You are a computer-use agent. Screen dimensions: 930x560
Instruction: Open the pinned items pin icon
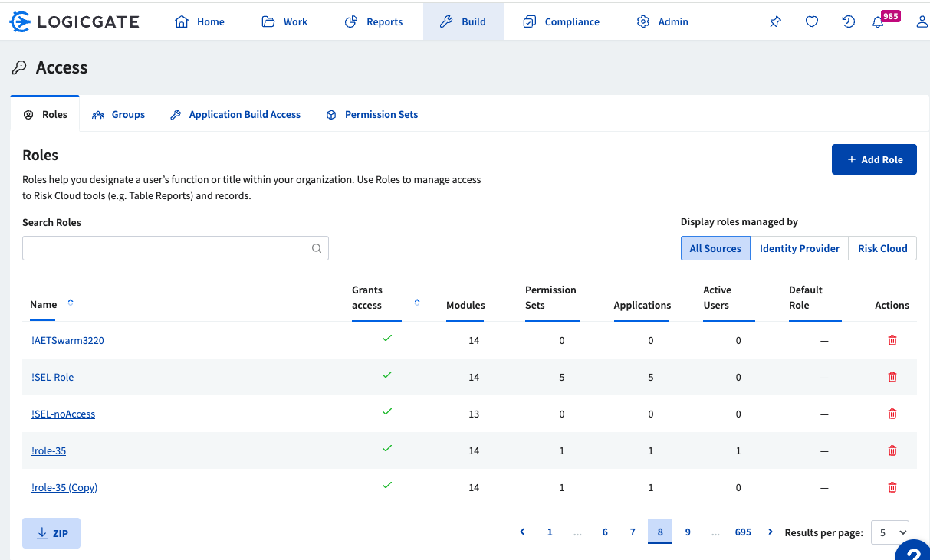[x=775, y=21]
